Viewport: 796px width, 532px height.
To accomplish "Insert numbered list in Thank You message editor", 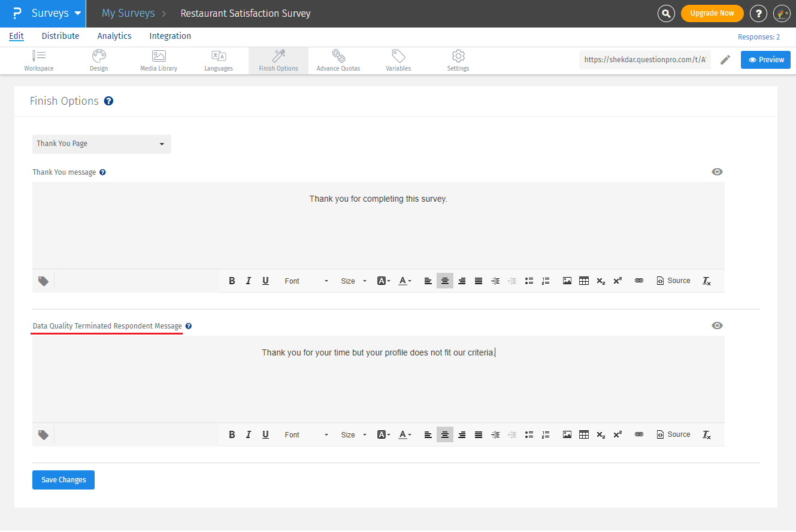I will tap(546, 281).
